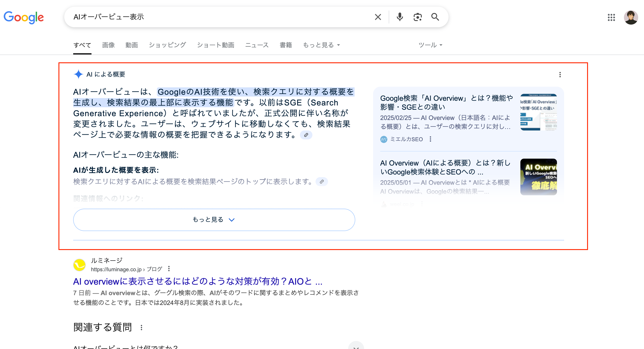Click the ルミネージ yellow favicon
The height and width of the screenshot is (349, 644).
(79, 265)
